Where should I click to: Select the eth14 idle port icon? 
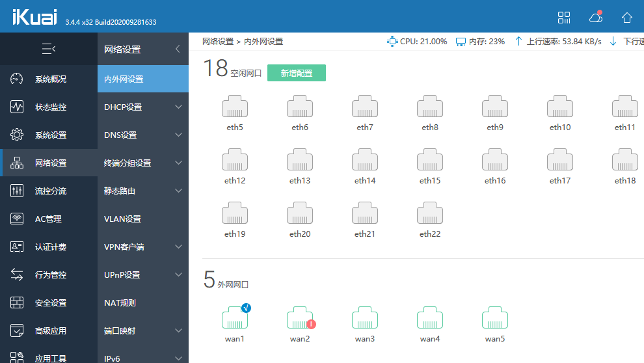[x=365, y=160]
